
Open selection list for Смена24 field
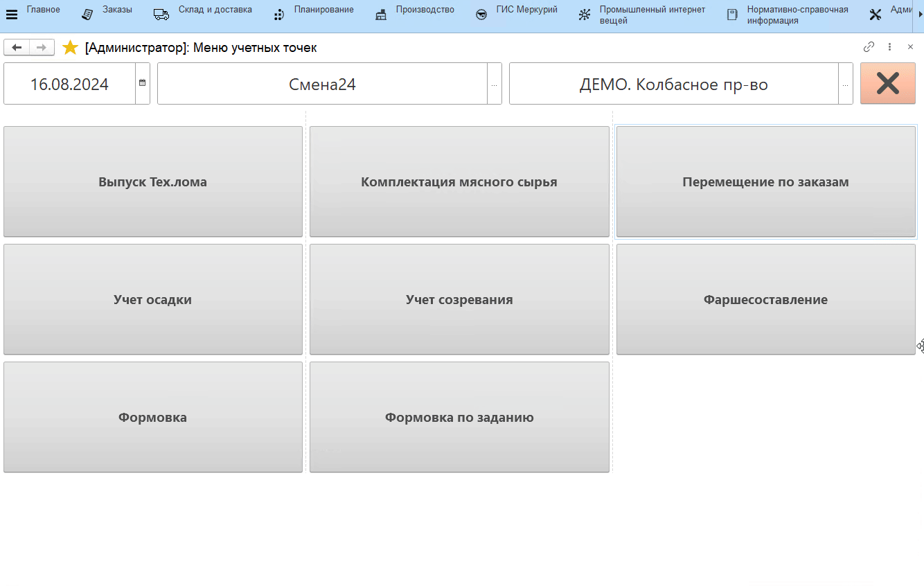point(494,84)
